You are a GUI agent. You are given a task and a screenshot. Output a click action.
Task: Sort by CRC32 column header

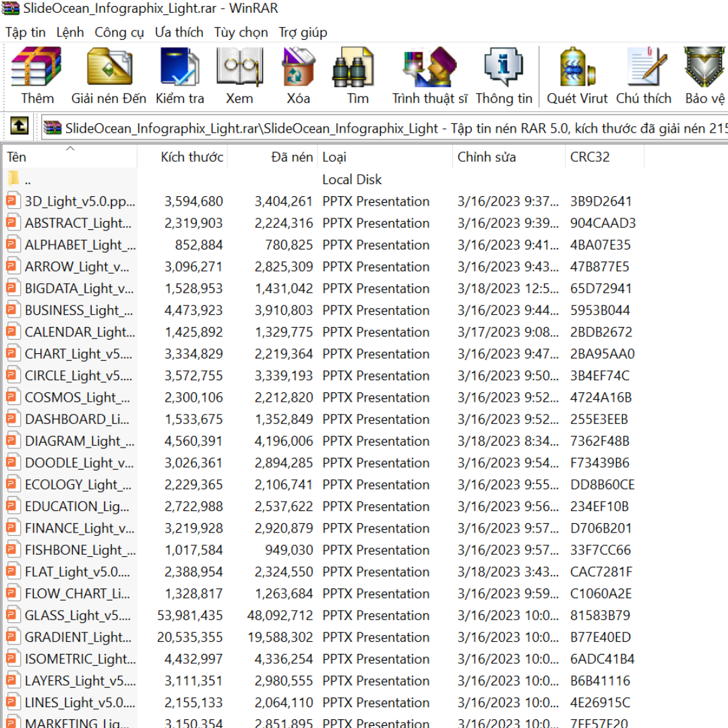[605, 157]
